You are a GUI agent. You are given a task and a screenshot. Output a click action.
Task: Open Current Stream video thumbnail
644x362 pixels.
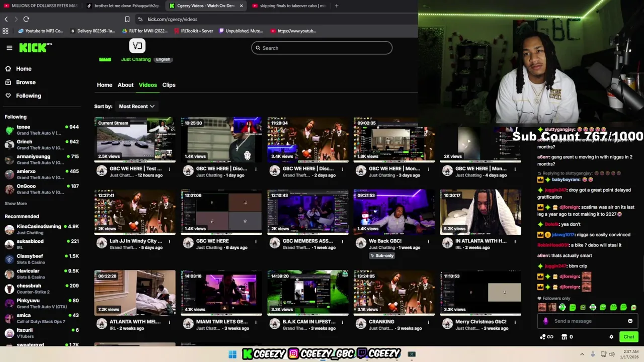coord(135,139)
